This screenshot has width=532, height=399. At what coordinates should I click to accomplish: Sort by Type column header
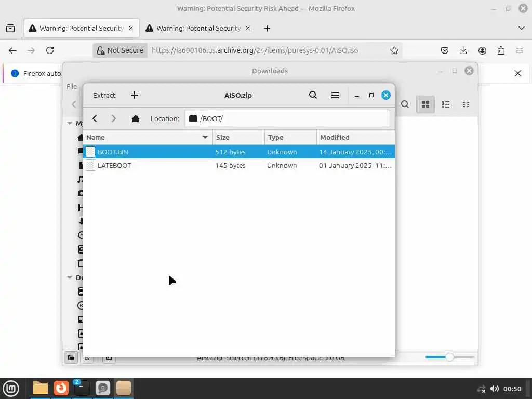click(x=290, y=137)
